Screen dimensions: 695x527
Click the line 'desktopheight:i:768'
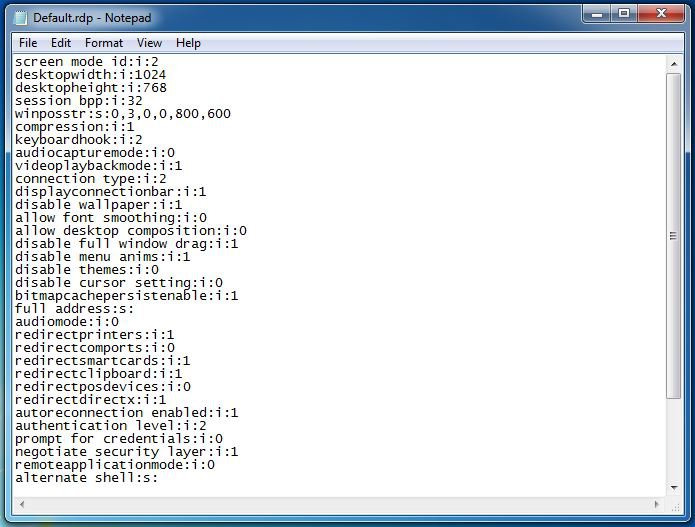90,88
